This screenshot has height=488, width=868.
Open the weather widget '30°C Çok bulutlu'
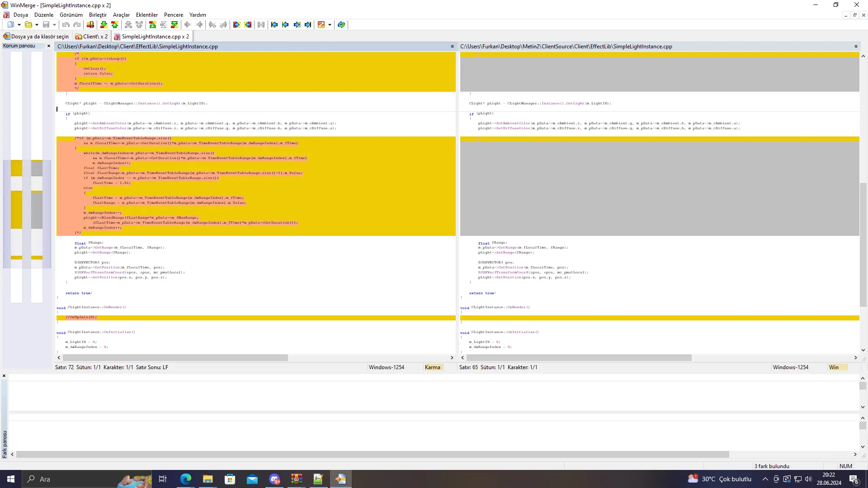coord(720,479)
